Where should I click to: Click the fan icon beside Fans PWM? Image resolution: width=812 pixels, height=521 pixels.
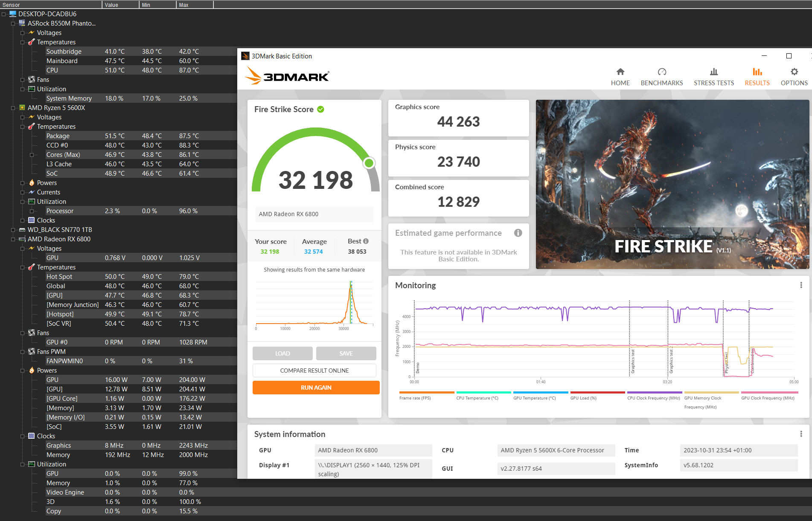pos(32,352)
